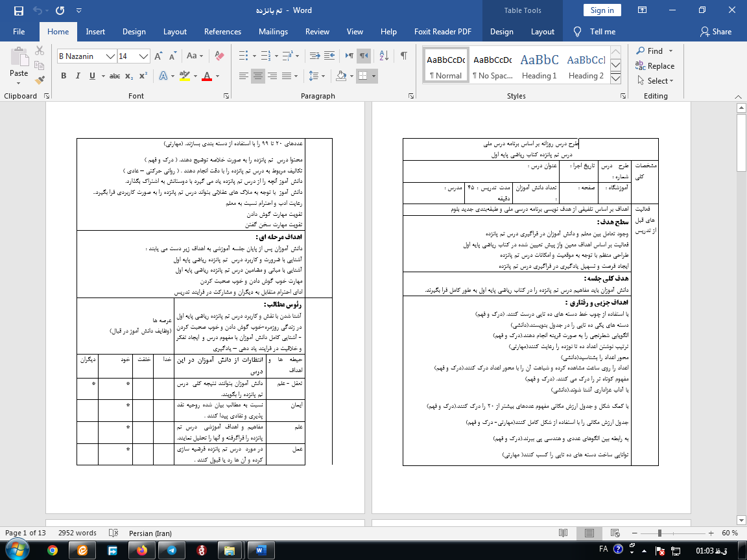Click the Sign in button
Screen dimensions: 747x560
pos(602,10)
